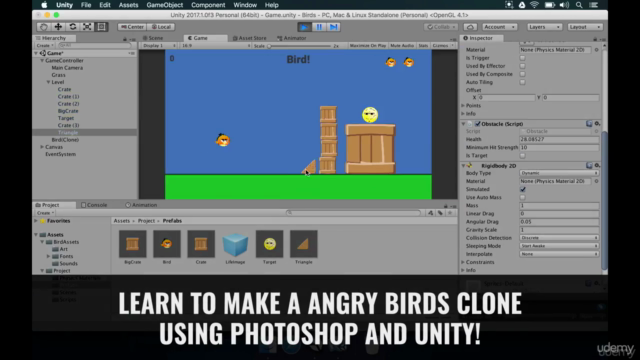Click the Play button
640x360 pixels.
304,27
